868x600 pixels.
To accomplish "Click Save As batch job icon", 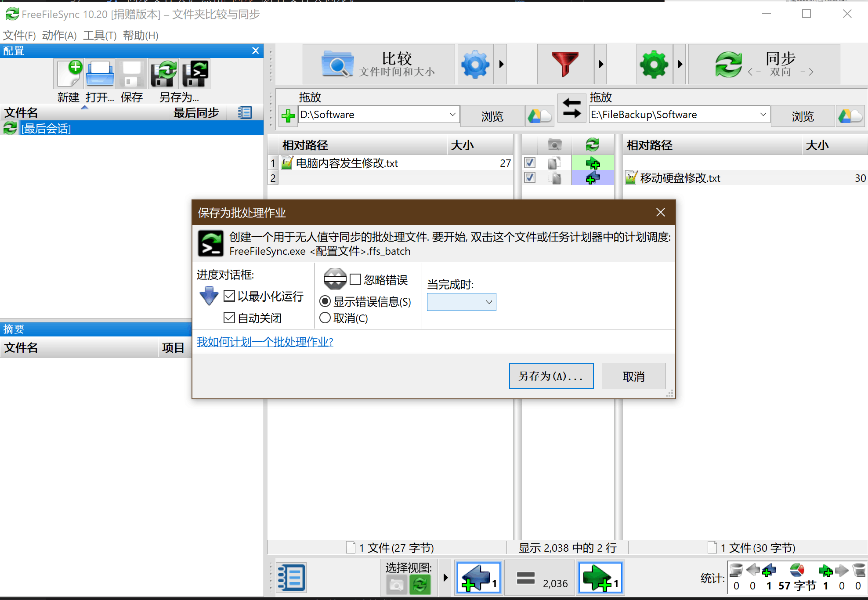I will coord(195,74).
